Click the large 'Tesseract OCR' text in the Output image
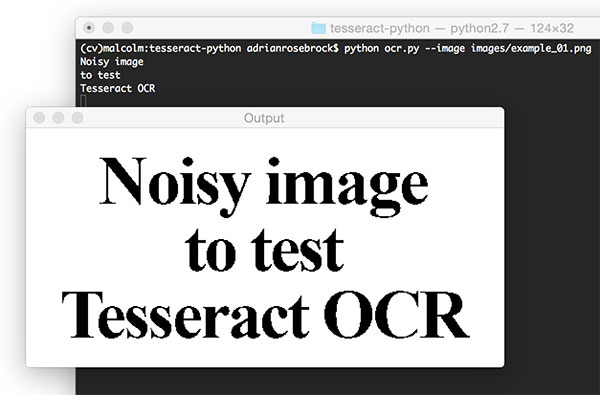The width and height of the screenshot is (600, 395). tap(266, 314)
